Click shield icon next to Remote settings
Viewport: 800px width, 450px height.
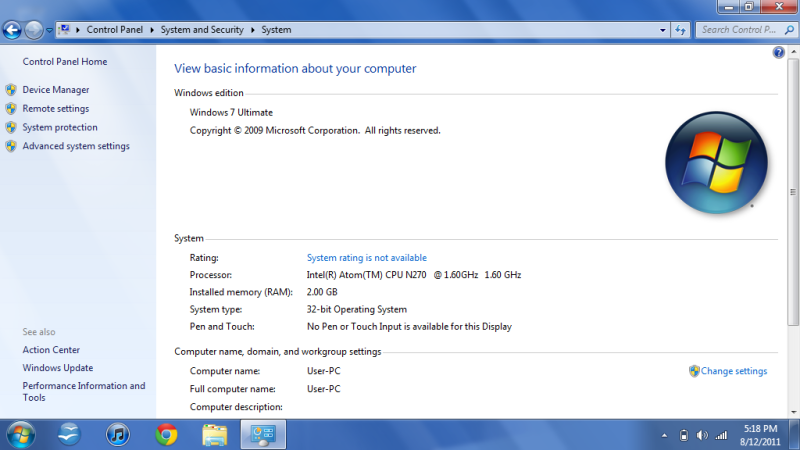[x=11, y=109]
